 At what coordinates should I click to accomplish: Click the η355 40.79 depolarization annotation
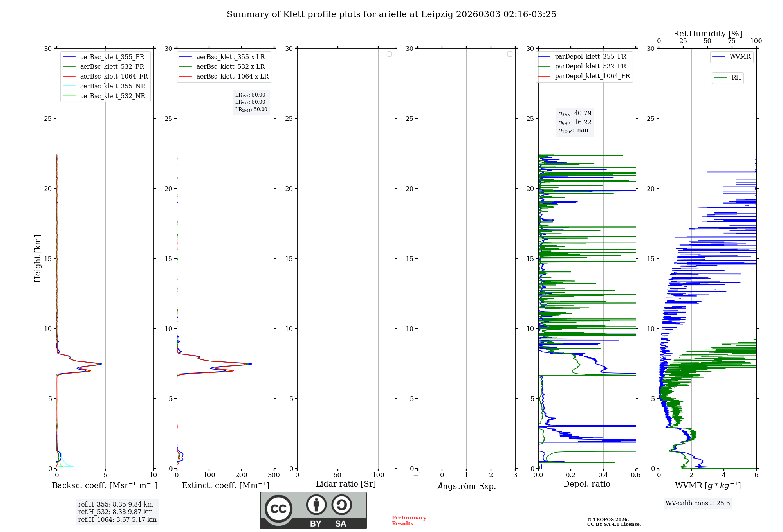click(575, 113)
